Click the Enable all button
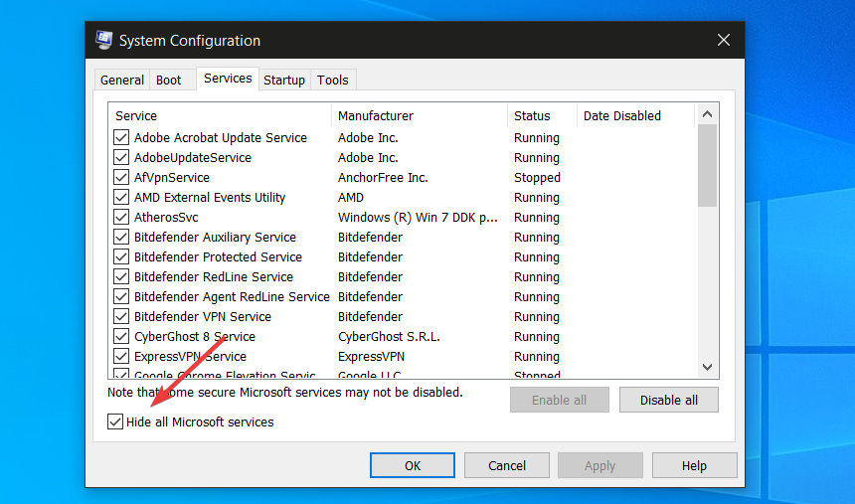The width and height of the screenshot is (855, 504). coord(560,400)
